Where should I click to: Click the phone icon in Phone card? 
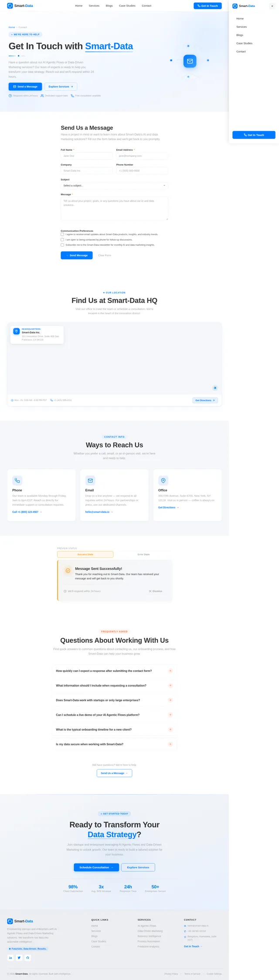[x=17, y=480]
